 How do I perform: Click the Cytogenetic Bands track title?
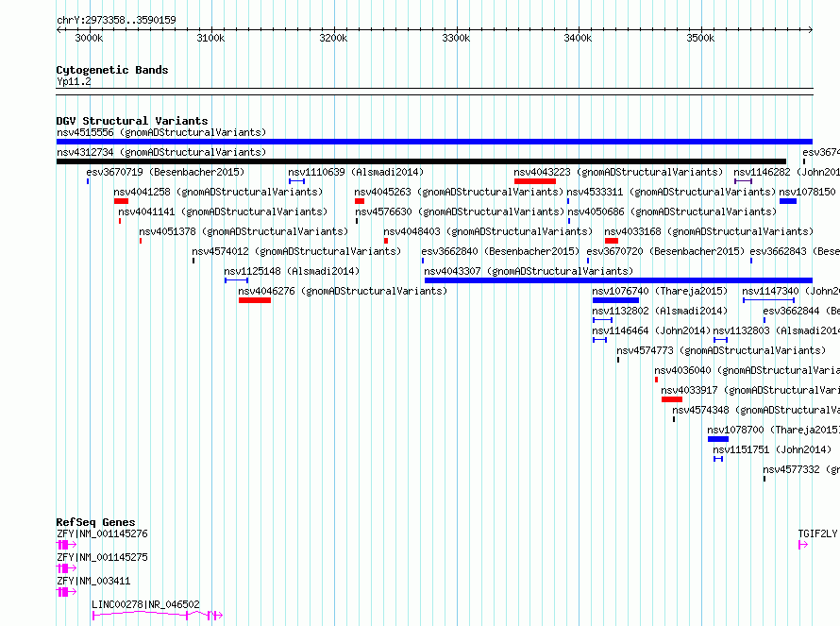(x=112, y=70)
